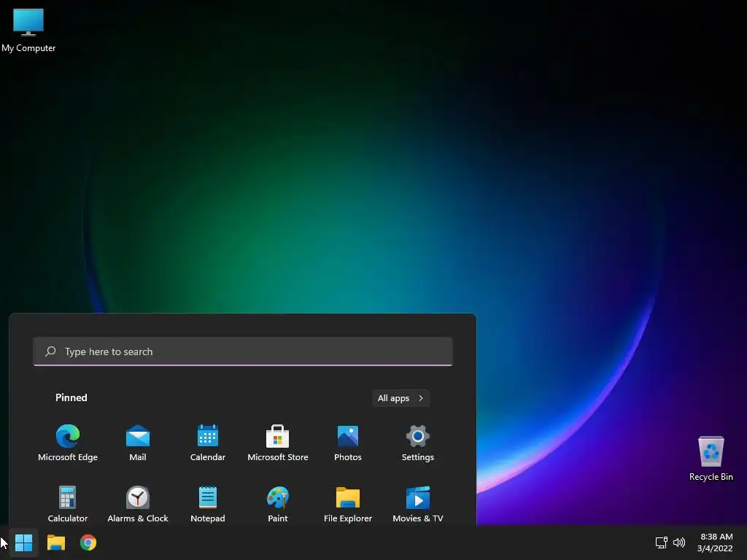Image resolution: width=747 pixels, height=560 pixels.
Task: Launch Google Chrome from the taskbar
Action: 88,542
